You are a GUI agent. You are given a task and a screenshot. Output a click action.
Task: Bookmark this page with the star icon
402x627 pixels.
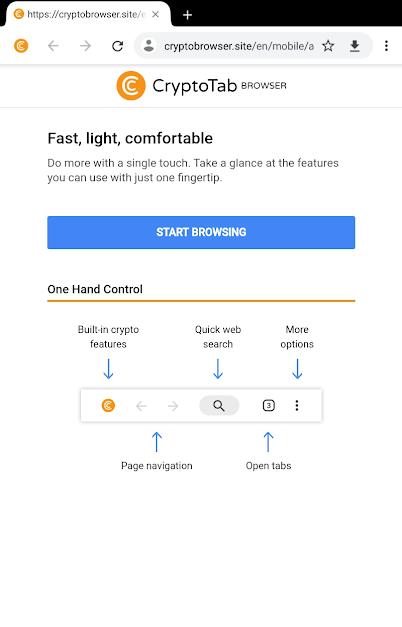coord(328,46)
